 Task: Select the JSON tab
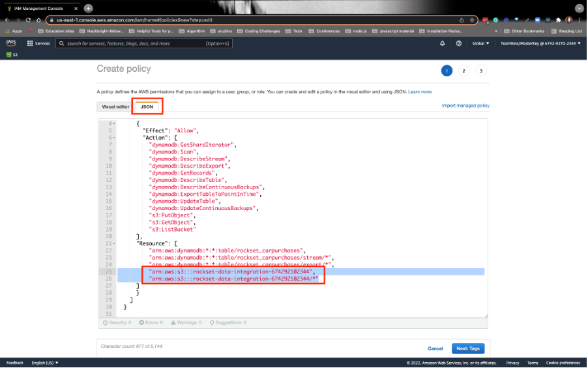[147, 107]
